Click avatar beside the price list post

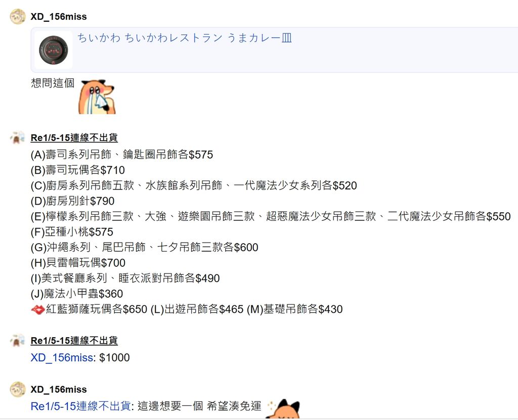click(x=18, y=137)
